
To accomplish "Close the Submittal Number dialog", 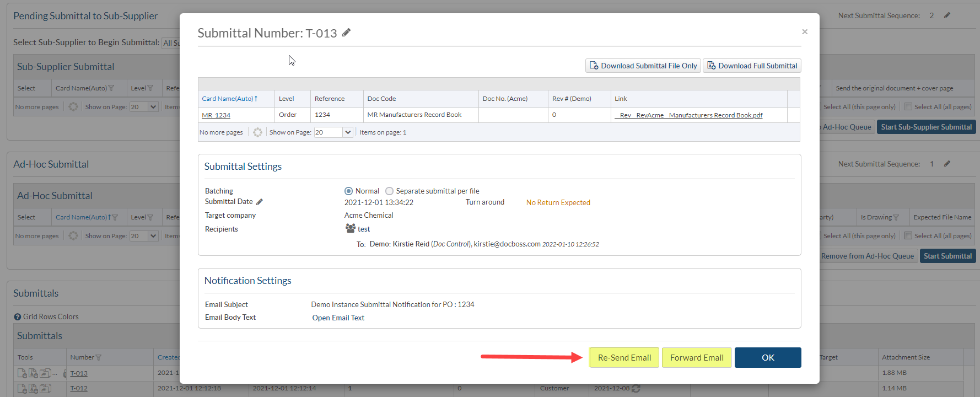I will 805,31.
